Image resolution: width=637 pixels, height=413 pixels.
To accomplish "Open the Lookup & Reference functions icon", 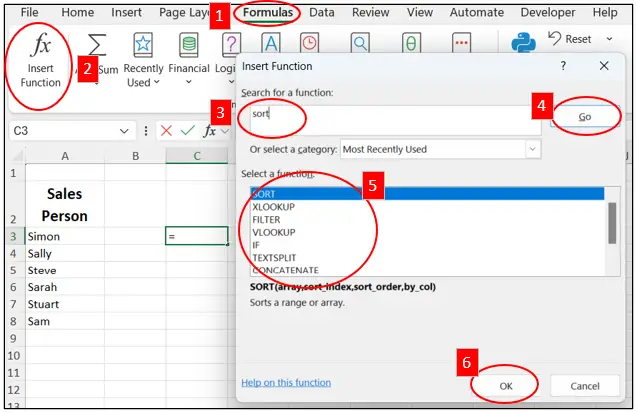I will tap(360, 43).
